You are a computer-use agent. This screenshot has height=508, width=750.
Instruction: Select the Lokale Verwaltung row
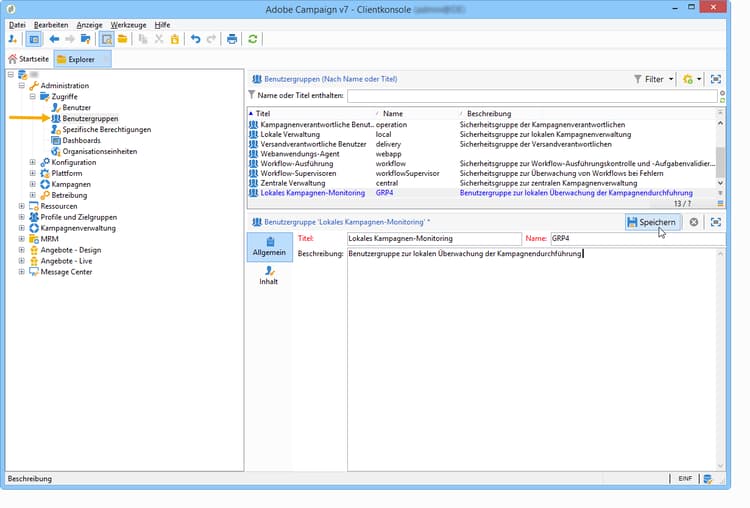482,134
